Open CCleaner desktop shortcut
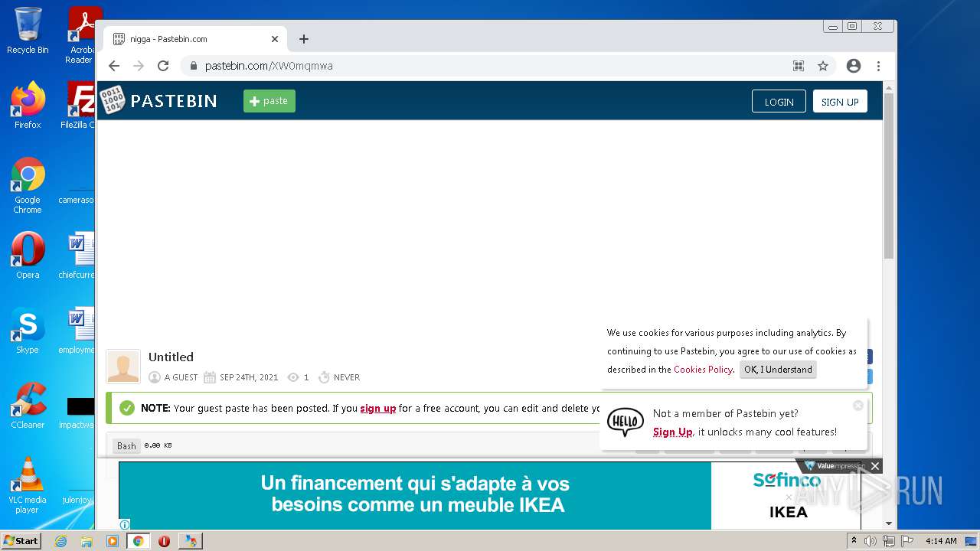980x551 pixels. click(x=28, y=406)
